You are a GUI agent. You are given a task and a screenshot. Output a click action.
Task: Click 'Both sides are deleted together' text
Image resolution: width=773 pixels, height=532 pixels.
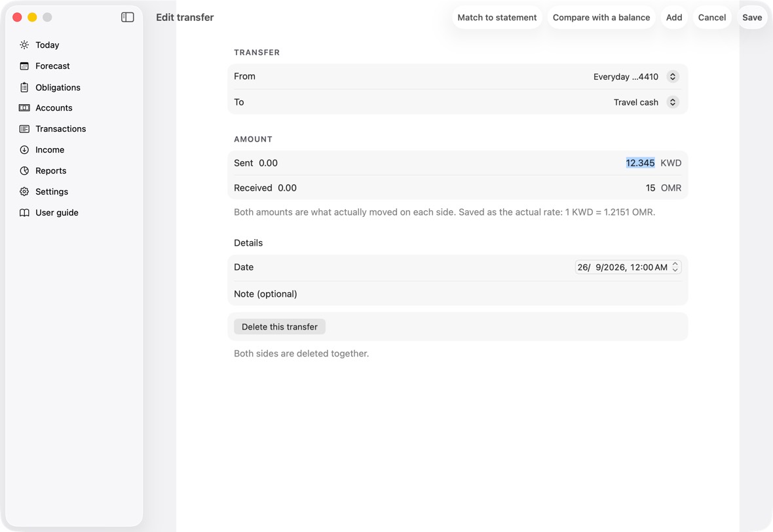click(x=301, y=354)
